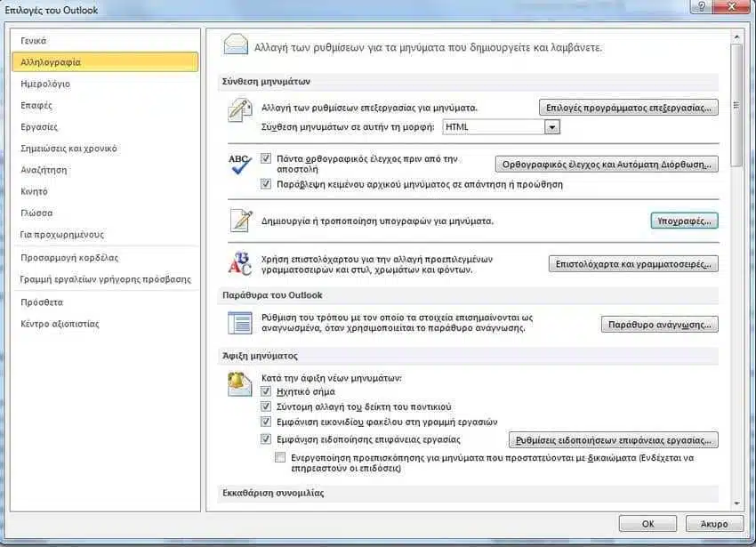
Task: Click the pencil editing settings icon
Action: 239,110
